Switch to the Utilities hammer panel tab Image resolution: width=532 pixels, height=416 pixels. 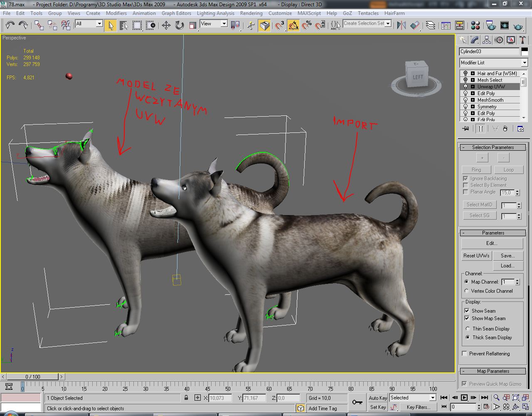[x=523, y=40]
